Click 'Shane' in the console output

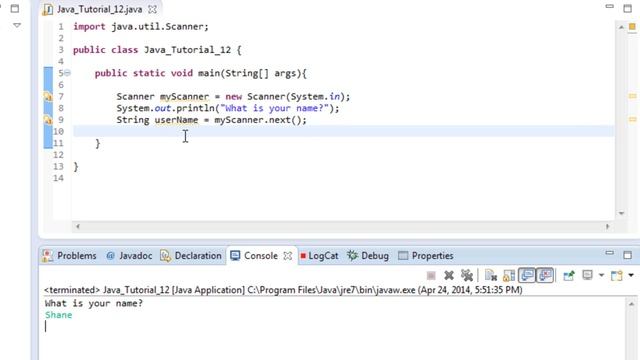(x=59, y=315)
